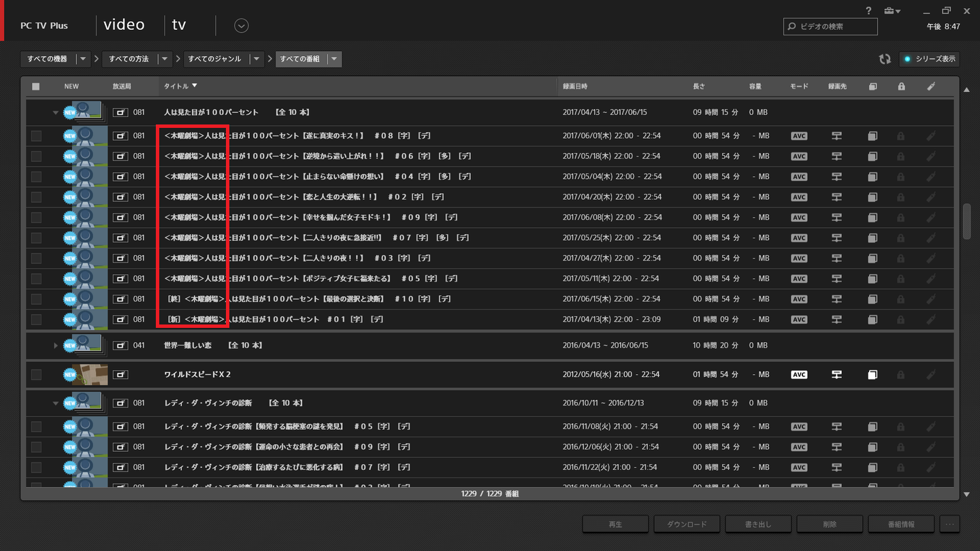
Task: Click the recording destination icon for ワイルドスピードX2
Action: click(836, 375)
